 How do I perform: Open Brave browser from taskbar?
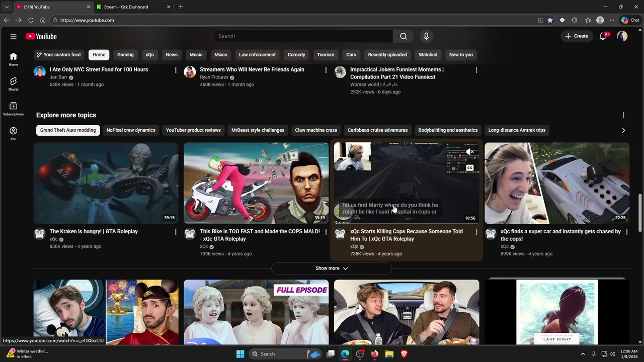[404, 354]
